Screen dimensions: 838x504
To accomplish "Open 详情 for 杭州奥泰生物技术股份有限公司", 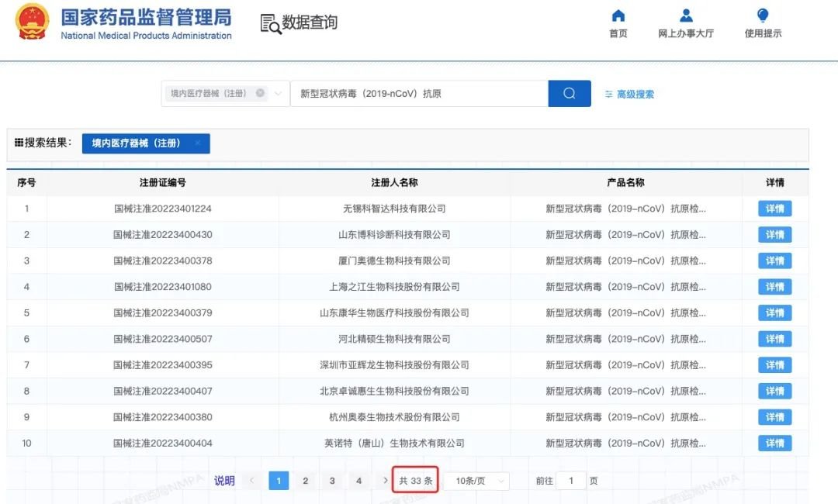I will tap(775, 417).
